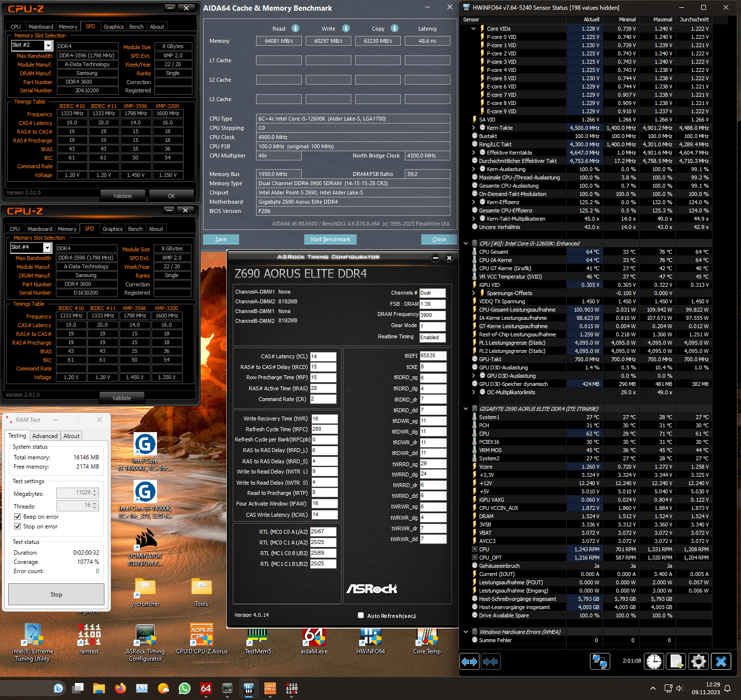Collapse GIGABYTE Z690 AORUS ELITE DDR4 sensor group

466,409
